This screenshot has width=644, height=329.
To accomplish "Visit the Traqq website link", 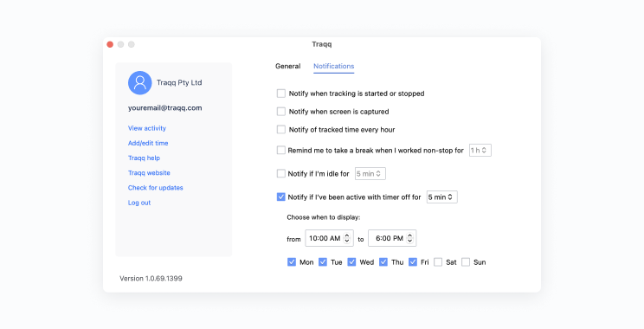I will click(149, 173).
